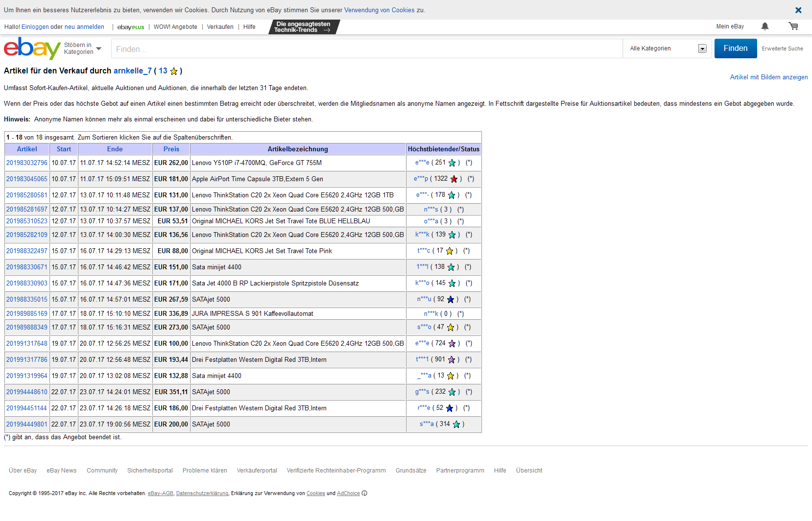This screenshot has height=521, width=812.
Task: Click text 'Apple AirPort Time Capsule 3TB,Extern 5 Gen'
Action: click(258, 179)
